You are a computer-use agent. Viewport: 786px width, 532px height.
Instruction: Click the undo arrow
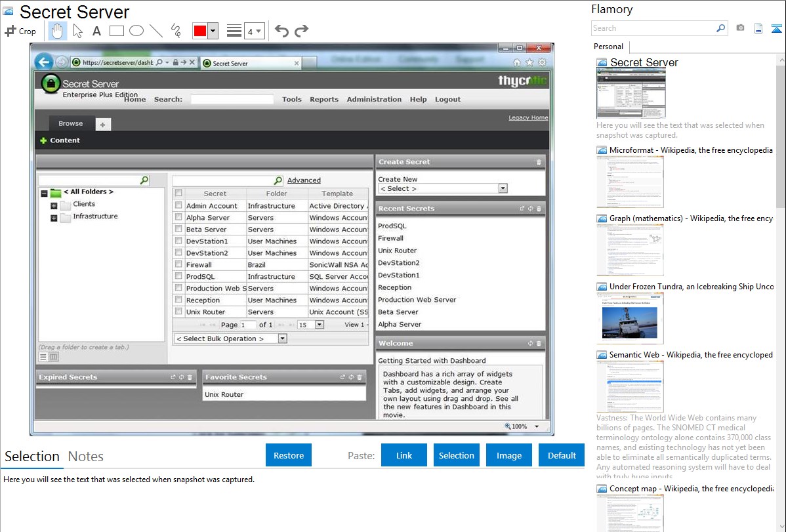click(x=281, y=31)
